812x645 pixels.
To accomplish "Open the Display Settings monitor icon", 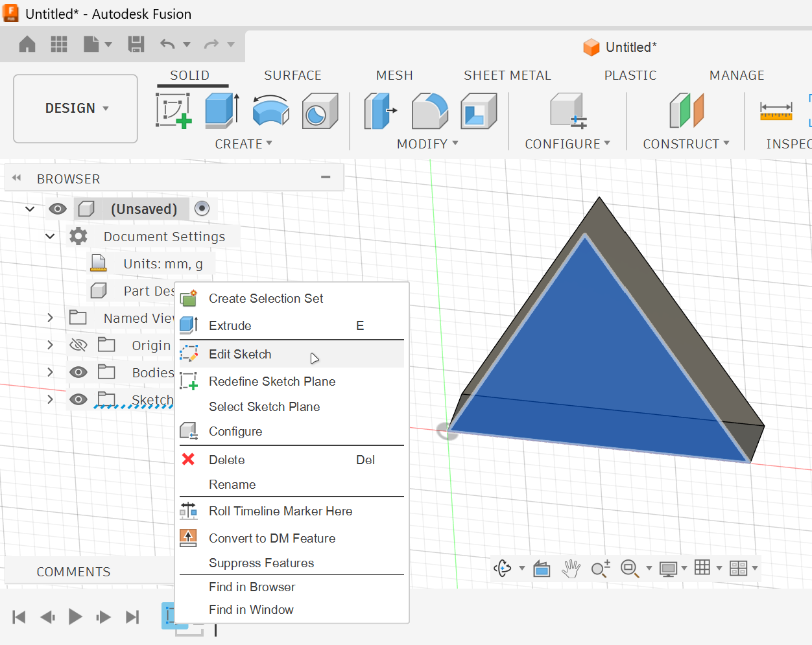I will [668, 569].
